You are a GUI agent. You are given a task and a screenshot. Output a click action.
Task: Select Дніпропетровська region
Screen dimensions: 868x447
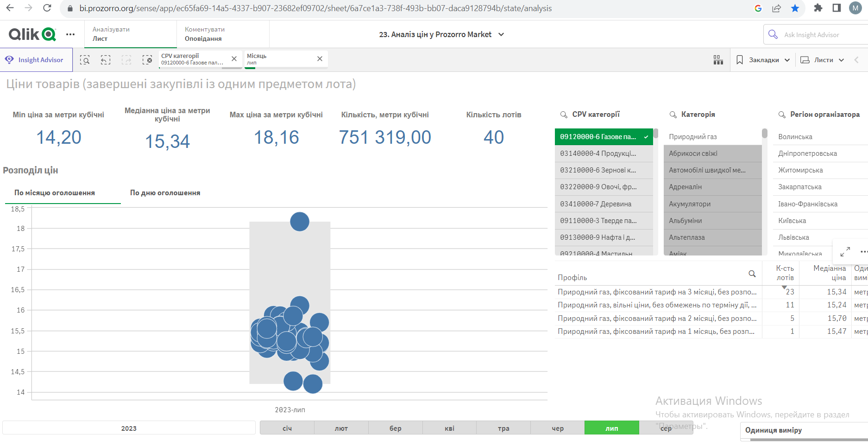(820, 153)
